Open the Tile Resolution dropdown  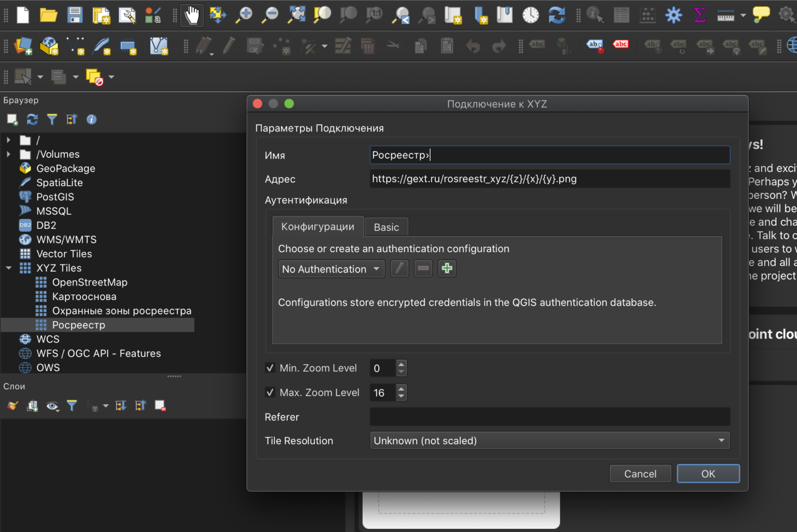(549, 440)
